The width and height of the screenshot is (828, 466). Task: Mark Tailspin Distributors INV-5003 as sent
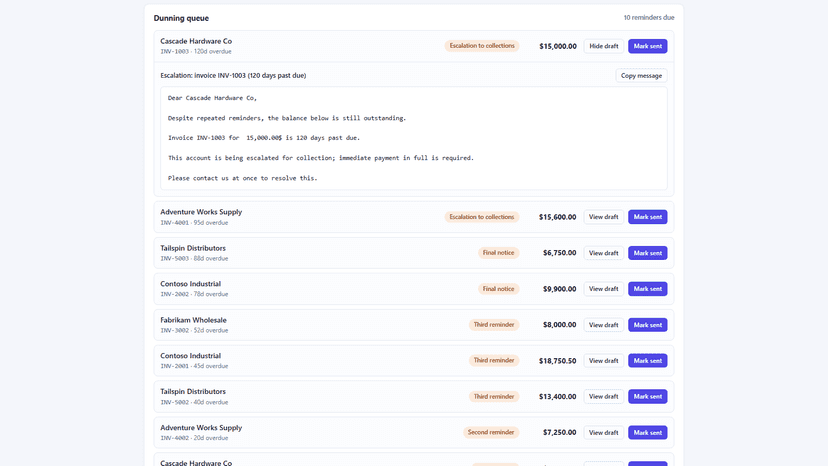647,253
